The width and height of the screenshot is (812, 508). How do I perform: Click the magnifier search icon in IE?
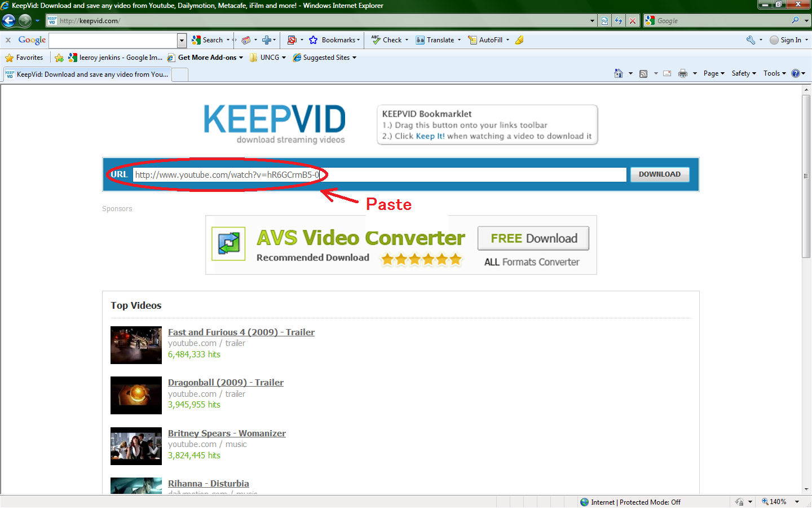click(x=796, y=20)
